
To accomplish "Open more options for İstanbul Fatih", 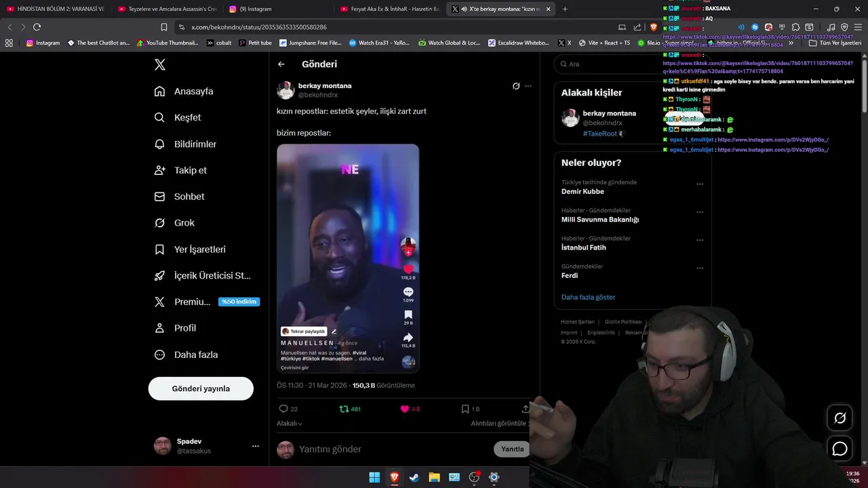I will pos(700,240).
